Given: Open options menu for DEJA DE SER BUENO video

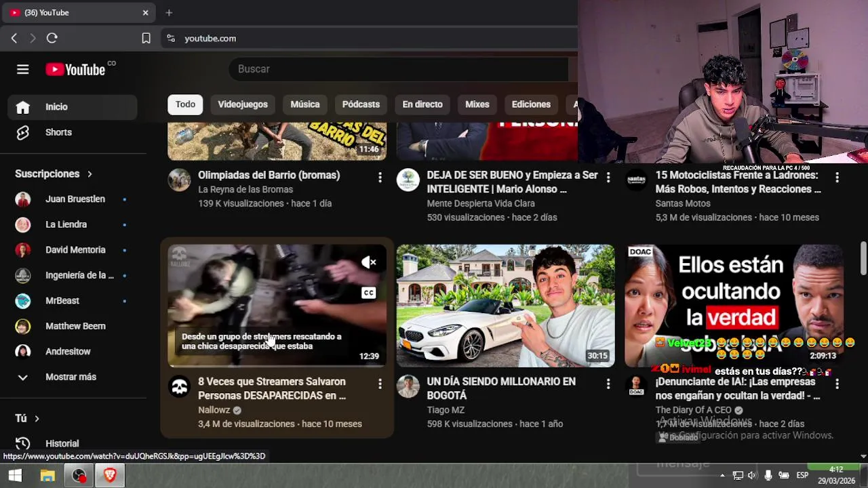Looking at the screenshot, I should click(x=608, y=178).
